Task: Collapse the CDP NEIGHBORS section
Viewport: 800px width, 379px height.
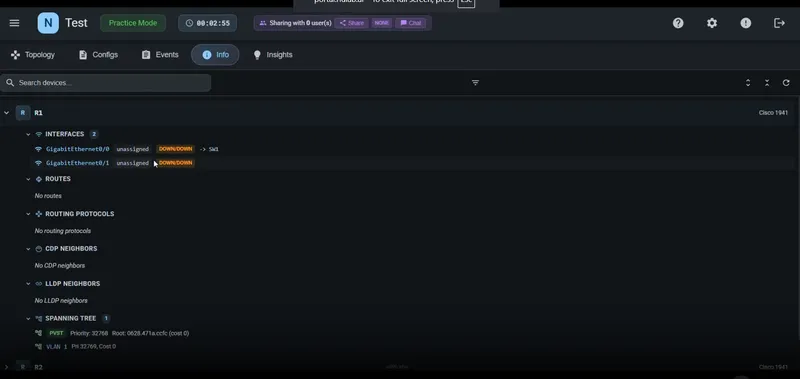Action: click(28, 249)
